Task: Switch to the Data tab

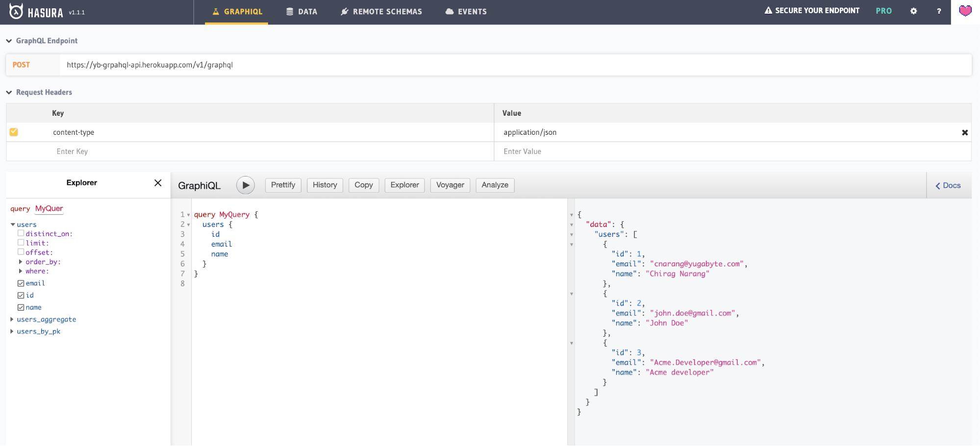Action: pos(302,12)
